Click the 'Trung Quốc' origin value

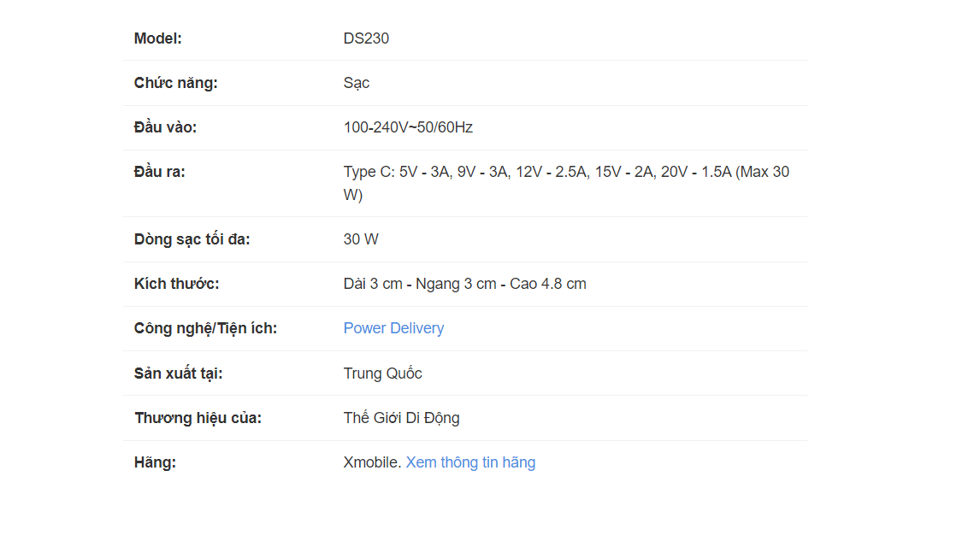coord(382,374)
